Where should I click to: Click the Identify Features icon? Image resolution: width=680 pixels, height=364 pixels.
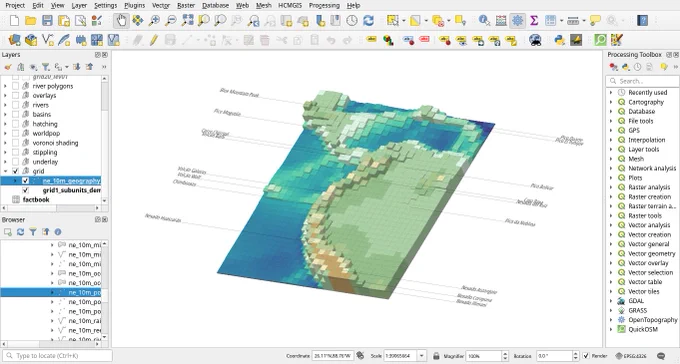point(484,20)
